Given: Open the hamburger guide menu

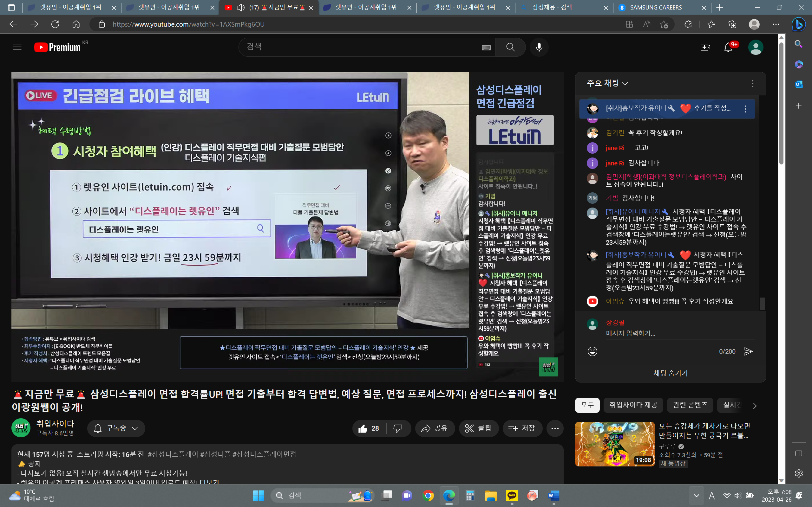Looking at the screenshot, I should tap(17, 47).
